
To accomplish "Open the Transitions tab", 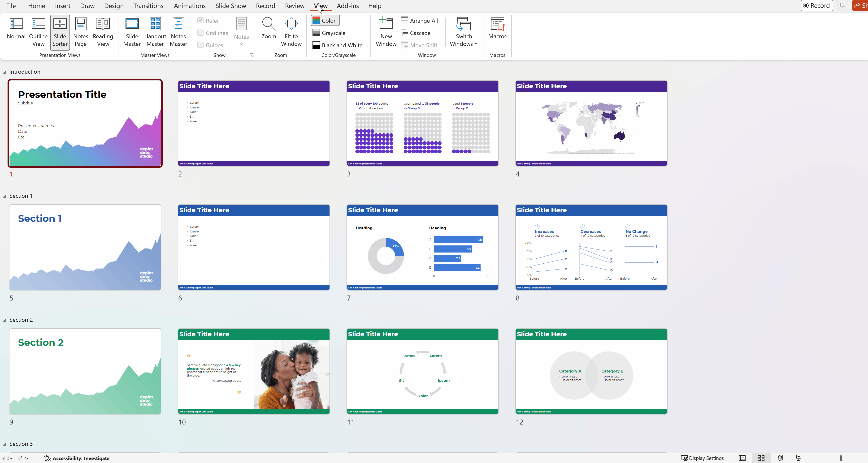I will pos(148,6).
